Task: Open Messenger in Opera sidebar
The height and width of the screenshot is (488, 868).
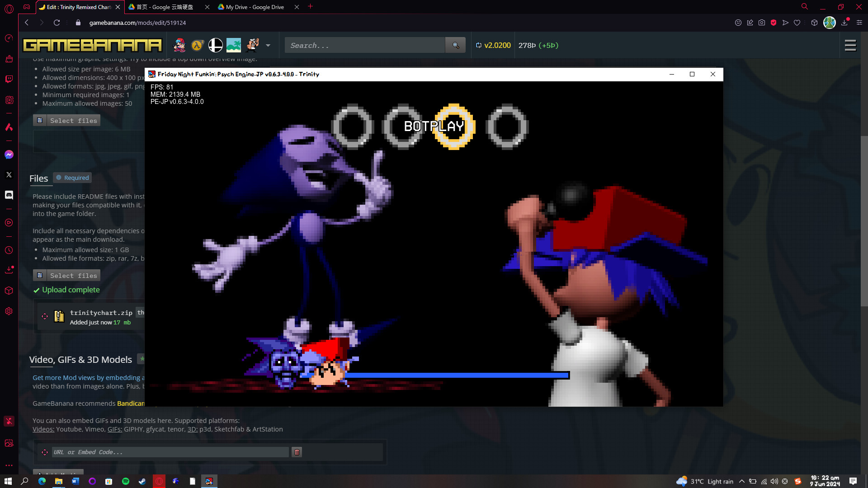Action: 9,155
